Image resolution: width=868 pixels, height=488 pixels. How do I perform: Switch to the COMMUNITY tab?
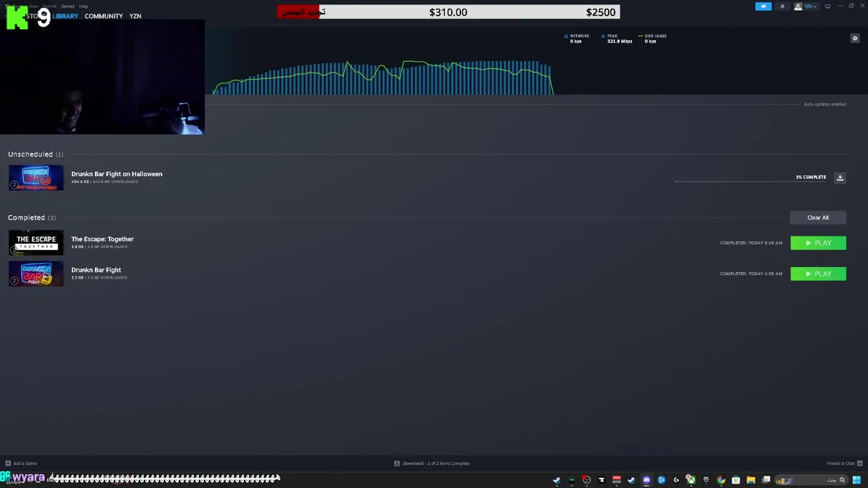[x=104, y=16]
